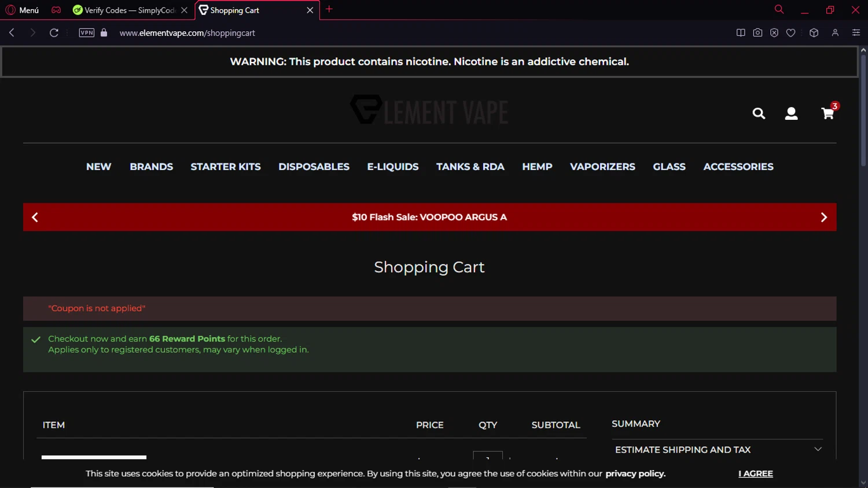Switch to the Verify Codes — SimplyCodes tab

130,10
